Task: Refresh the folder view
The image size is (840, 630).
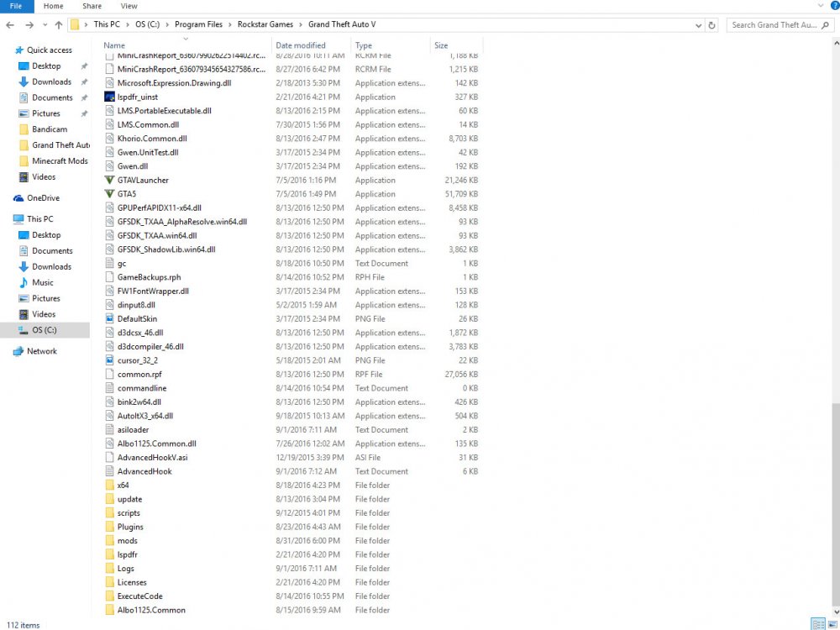Action: [x=711, y=25]
